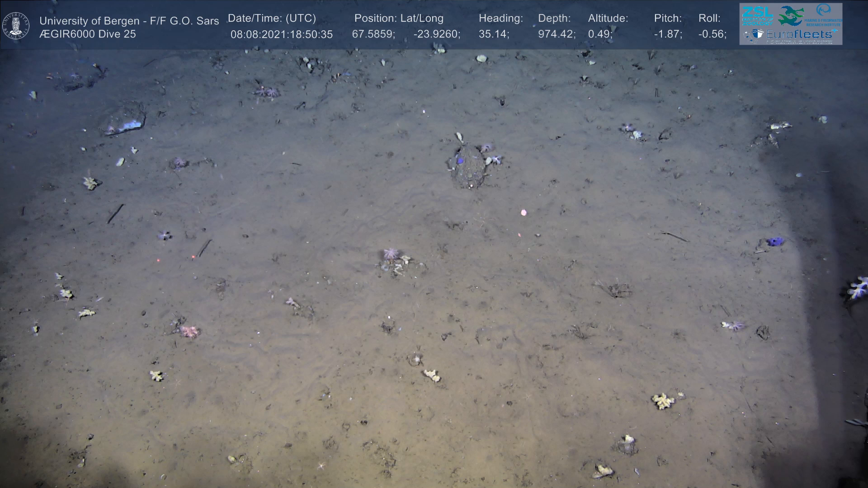This screenshot has height=488, width=868.
Task: Click the Pitch value -1.87
Action: (x=668, y=34)
